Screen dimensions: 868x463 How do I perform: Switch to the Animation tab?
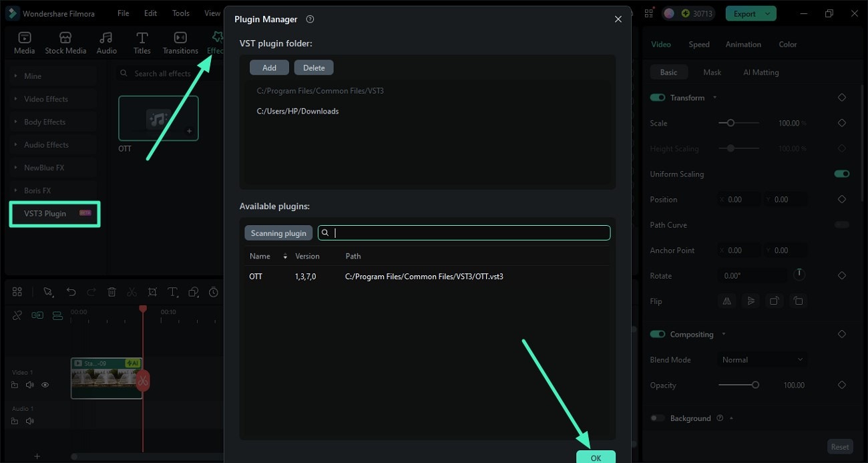click(x=743, y=44)
